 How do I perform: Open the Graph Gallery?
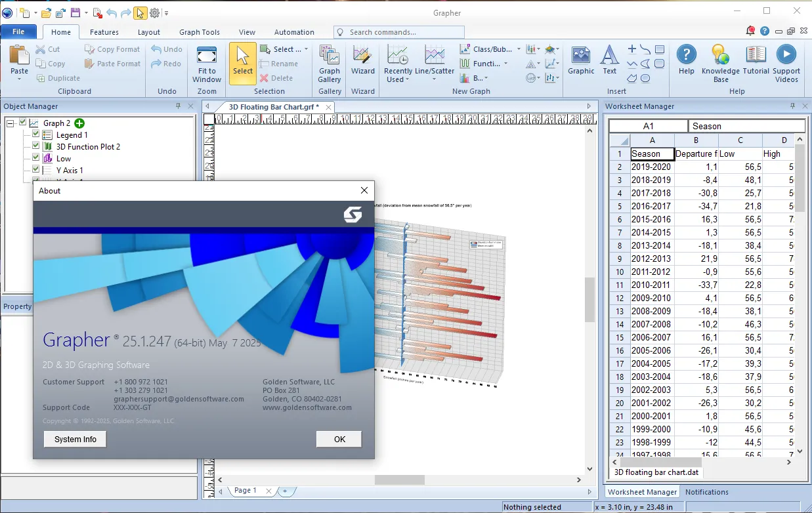[x=330, y=64]
